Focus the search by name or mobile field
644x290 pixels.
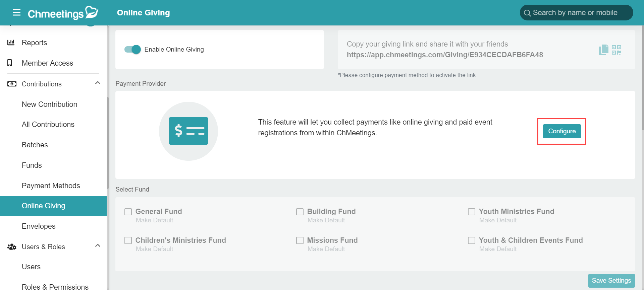[576, 13]
